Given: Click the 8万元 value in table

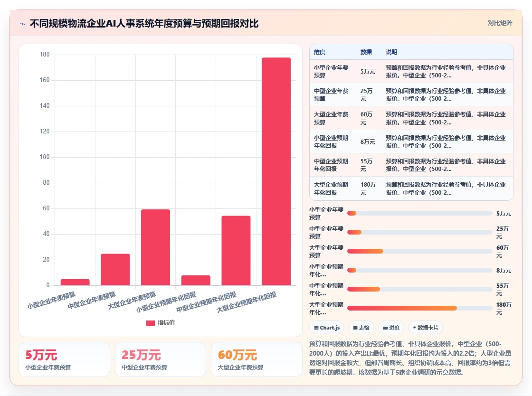Looking at the screenshot, I should 368,141.
